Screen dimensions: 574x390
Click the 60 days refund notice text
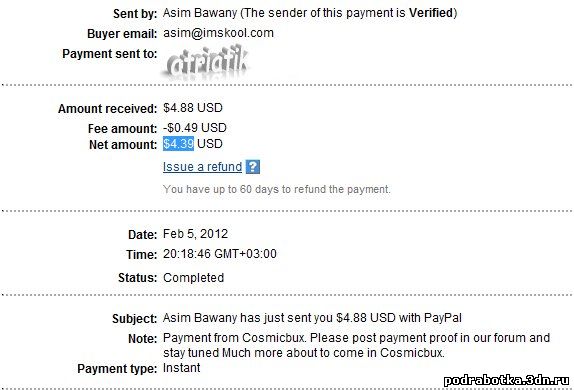277,189
